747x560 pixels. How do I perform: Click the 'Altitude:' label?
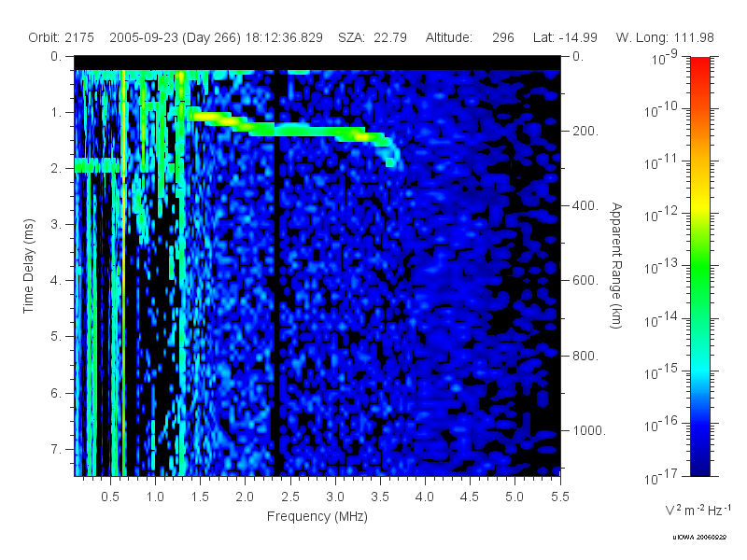tap(449, 37)
